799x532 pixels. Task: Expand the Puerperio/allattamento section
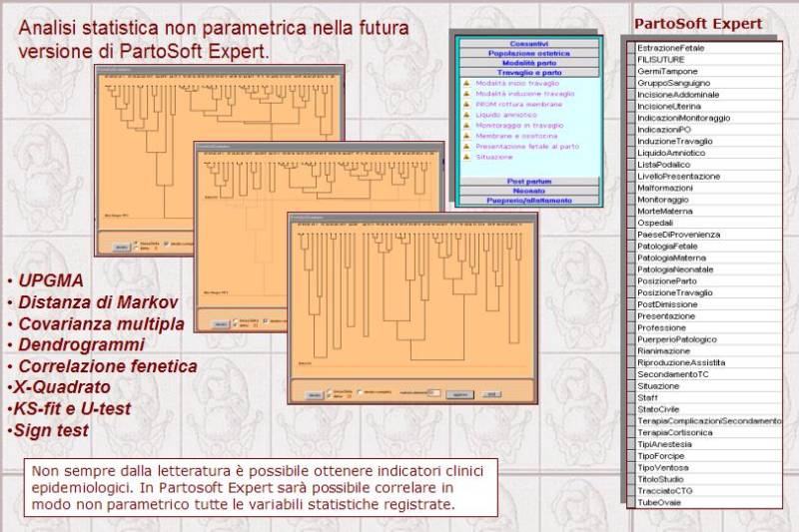click(529, 201)
